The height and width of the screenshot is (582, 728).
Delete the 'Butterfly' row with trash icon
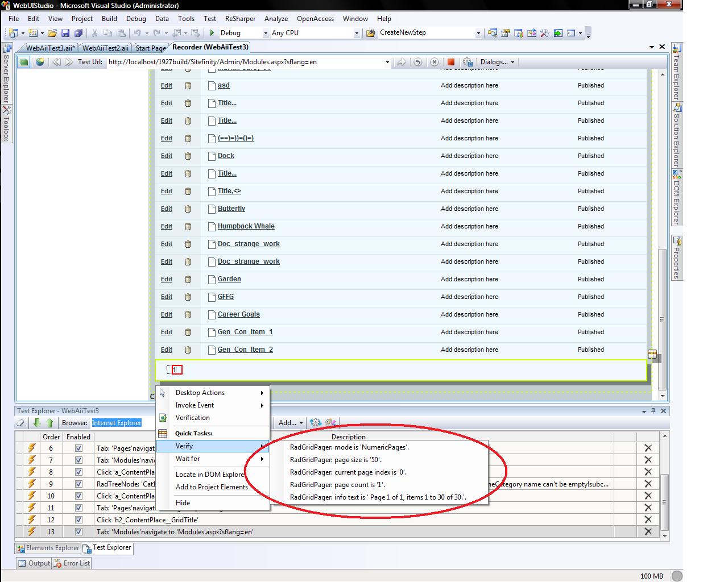(188, 209)
